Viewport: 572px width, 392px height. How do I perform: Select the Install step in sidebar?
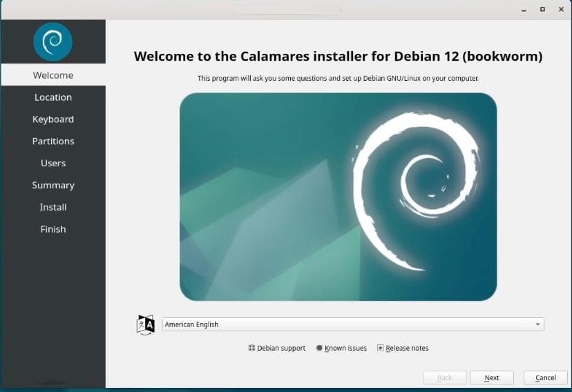click(53, 207)
